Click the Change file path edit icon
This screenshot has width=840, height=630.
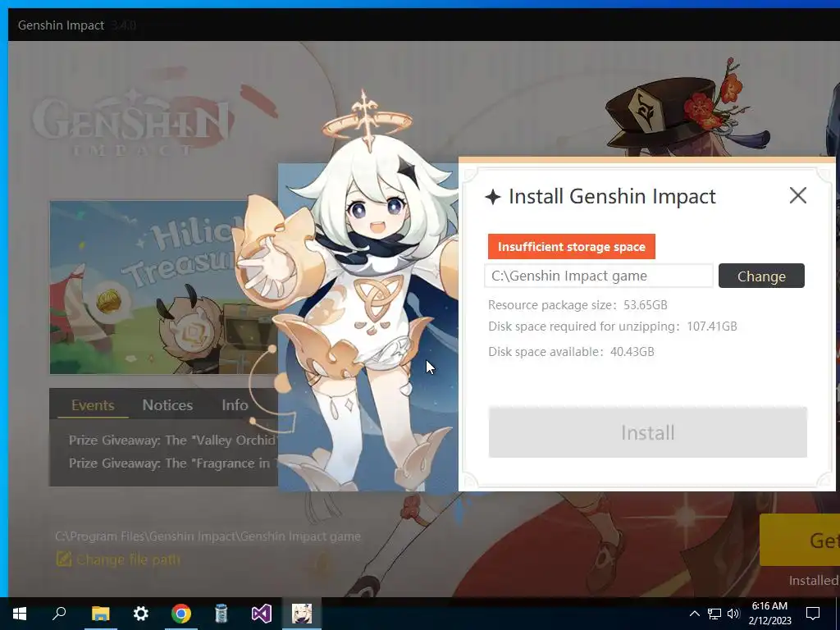[x=64, y=559]
